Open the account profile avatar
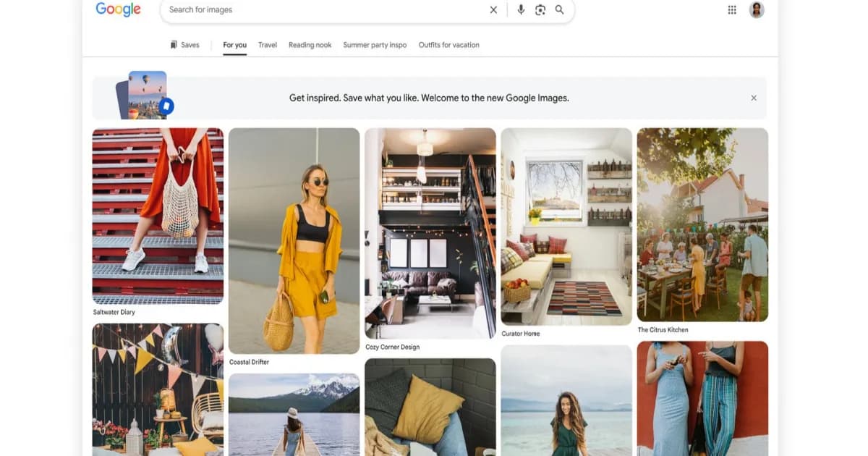The width and height of the screenshot is (868, 456). pos(757,9)
